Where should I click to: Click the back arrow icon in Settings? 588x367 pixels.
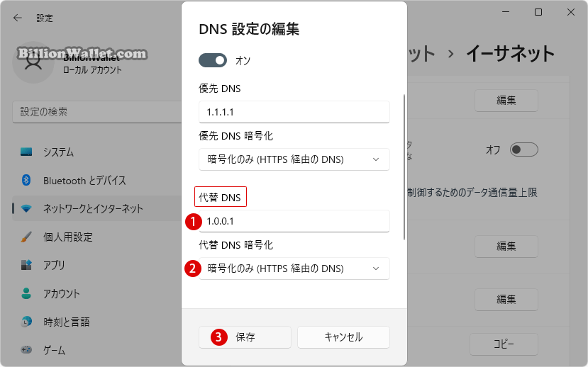coord(18,18)
